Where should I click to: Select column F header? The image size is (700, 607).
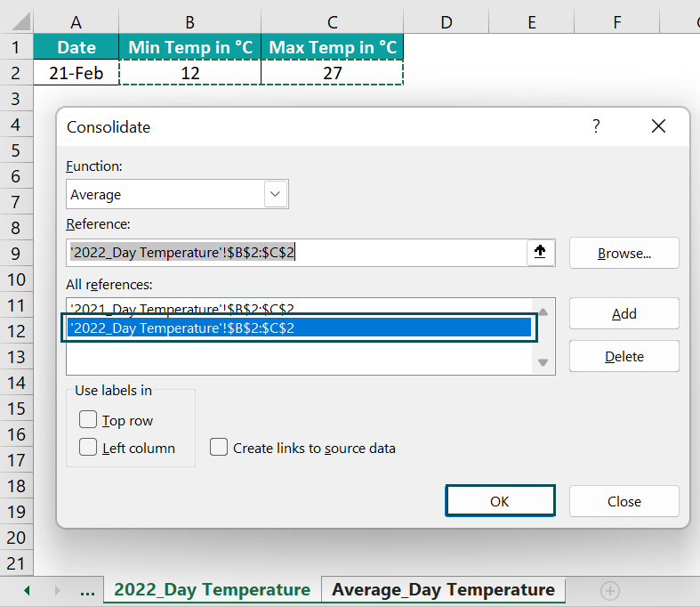click(x=617, y=22)
